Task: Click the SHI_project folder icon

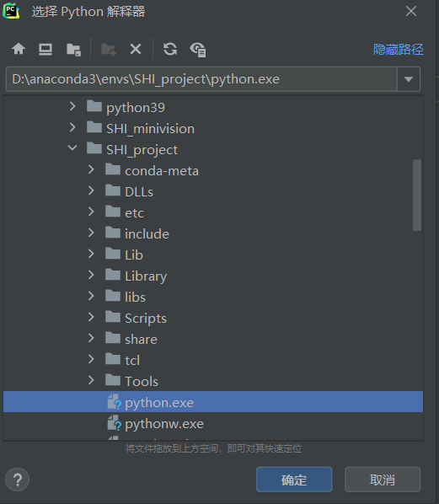Action: click(x=94, y=148)
